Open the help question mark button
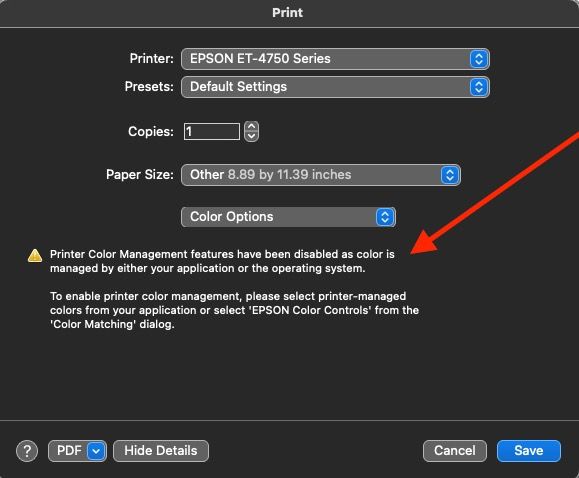The image size is (579, 478). (27, 451)
